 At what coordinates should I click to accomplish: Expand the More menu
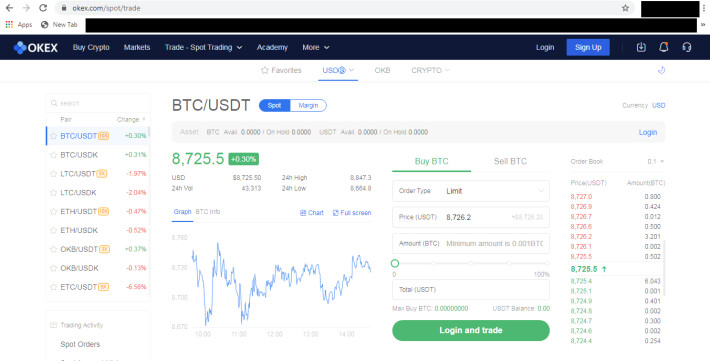click(316, 48)
